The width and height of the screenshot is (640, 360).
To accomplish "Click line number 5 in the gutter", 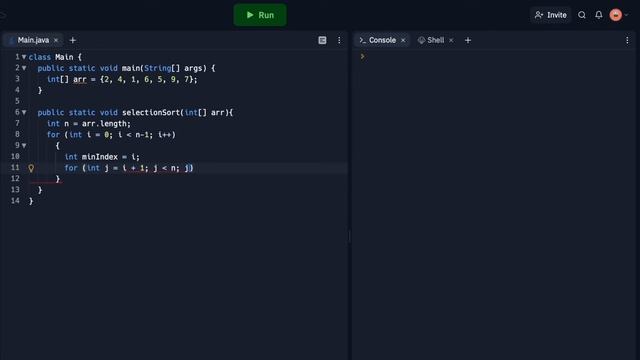I will (17, 101).
